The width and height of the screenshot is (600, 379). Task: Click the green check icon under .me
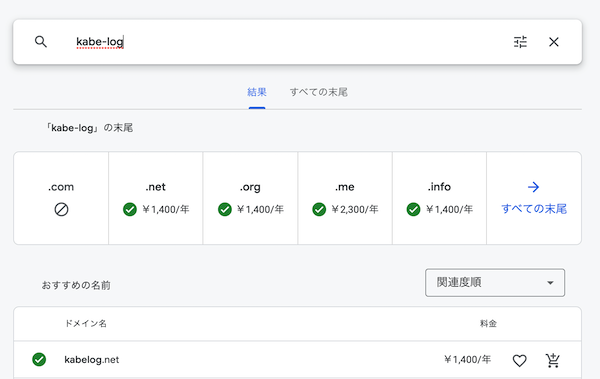coord(319,209)
